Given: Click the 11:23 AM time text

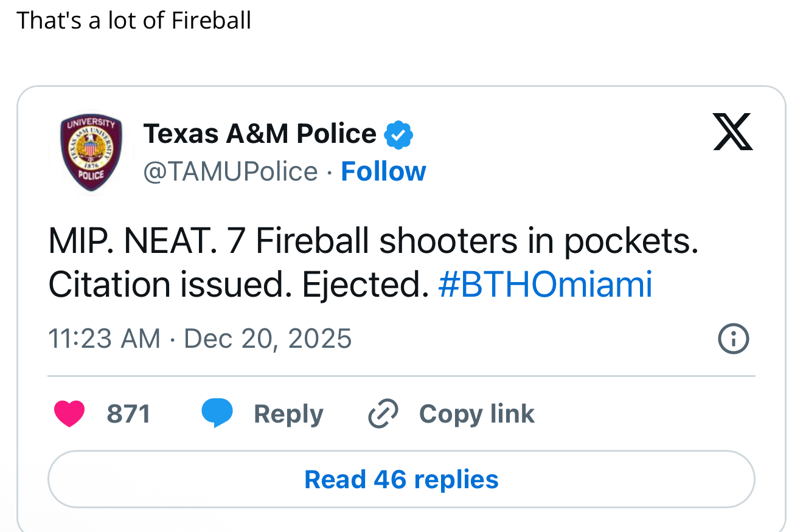Looking at the screenshot, I should 104,338.
